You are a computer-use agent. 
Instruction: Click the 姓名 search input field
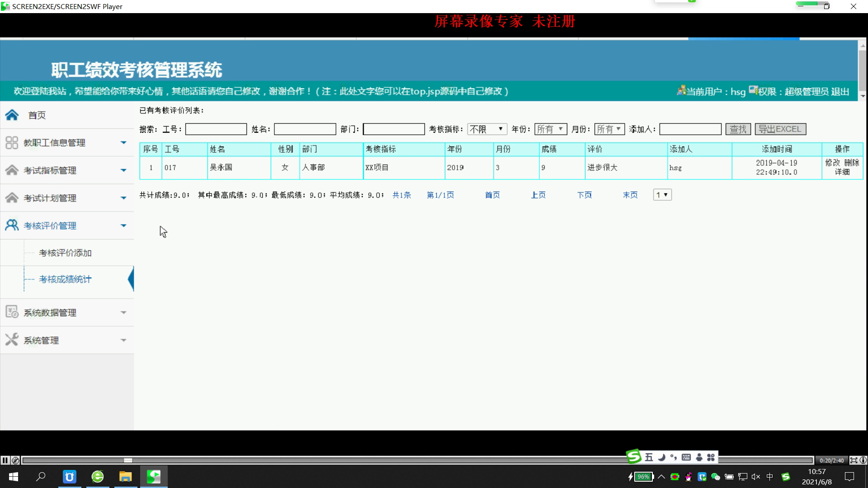pos(305,129)
